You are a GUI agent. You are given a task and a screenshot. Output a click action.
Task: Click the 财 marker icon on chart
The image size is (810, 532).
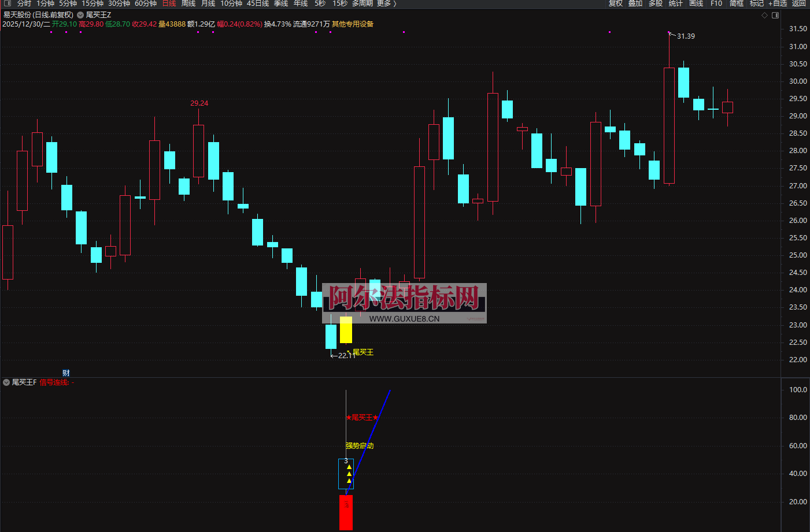point(66,373)
